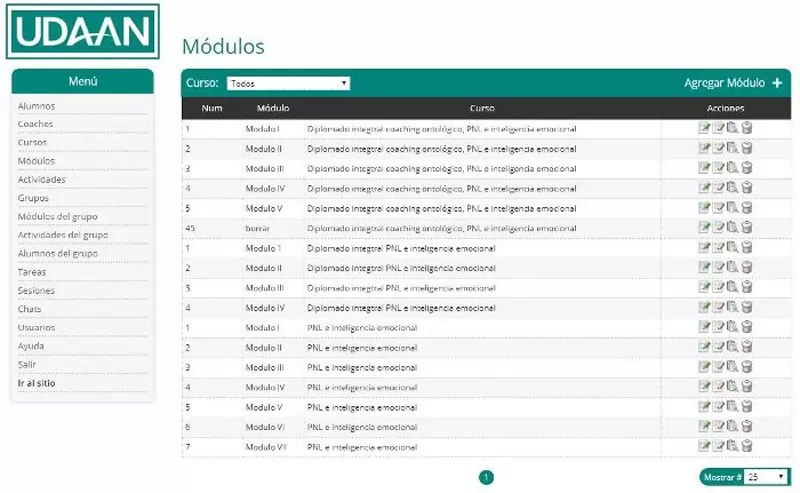Viewport: 800px width, 493px height.
Task: Open the Curso filter dropdown
Action: tap(288, 84)
